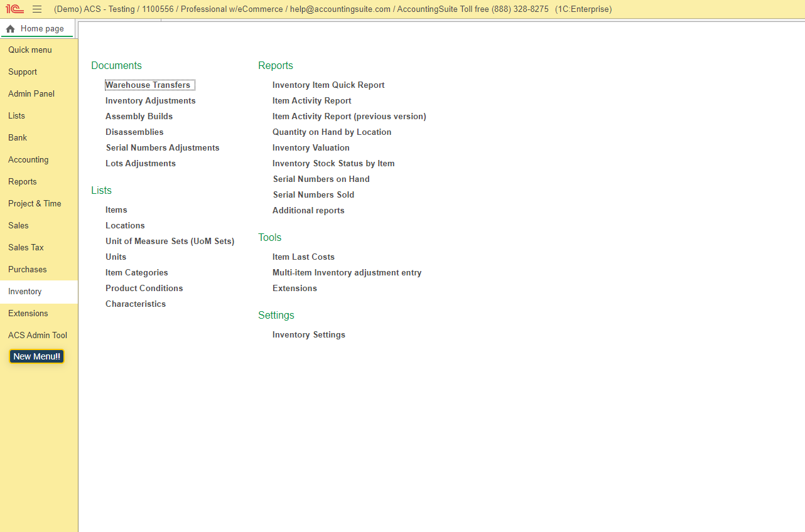Image resolution: width=805 pixels, height=532 pixels.
Task: Open Serial Numbers on Hand report
Action: click(x=321, y=179)
